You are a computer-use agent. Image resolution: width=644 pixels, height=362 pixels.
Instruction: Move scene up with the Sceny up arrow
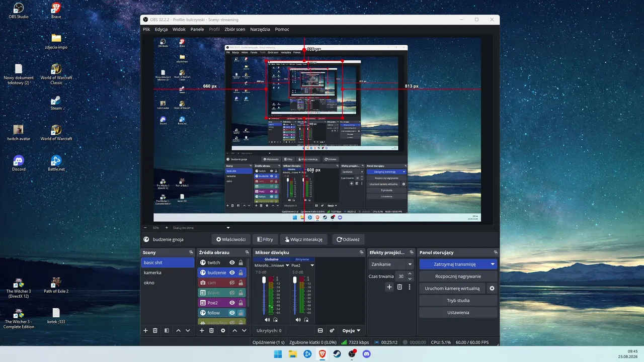click(178, 330)
